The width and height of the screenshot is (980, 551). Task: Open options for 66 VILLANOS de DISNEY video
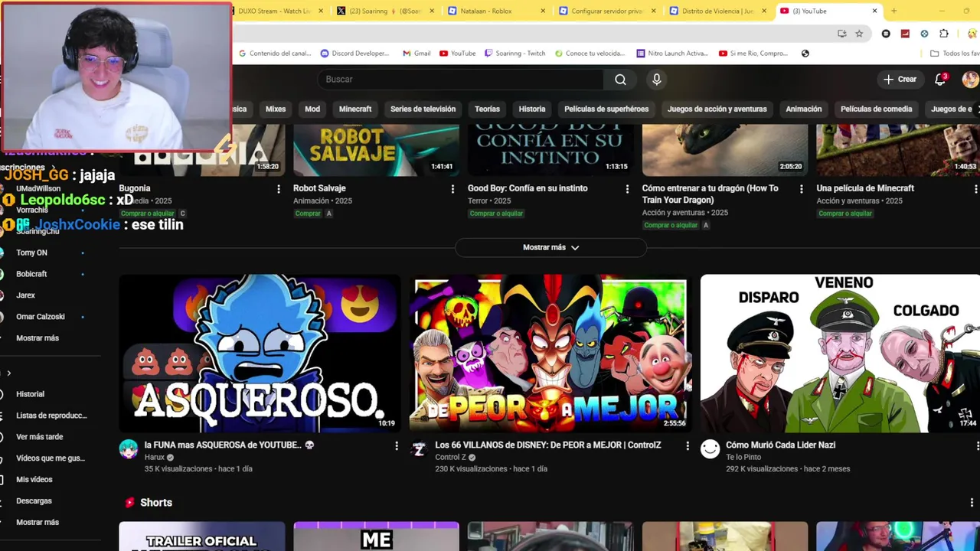point(687,445)
